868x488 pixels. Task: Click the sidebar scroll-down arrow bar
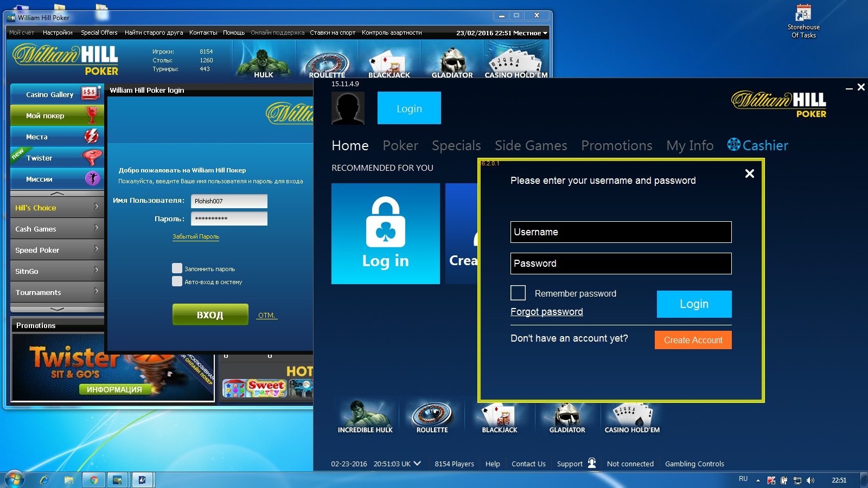(57, 309)
